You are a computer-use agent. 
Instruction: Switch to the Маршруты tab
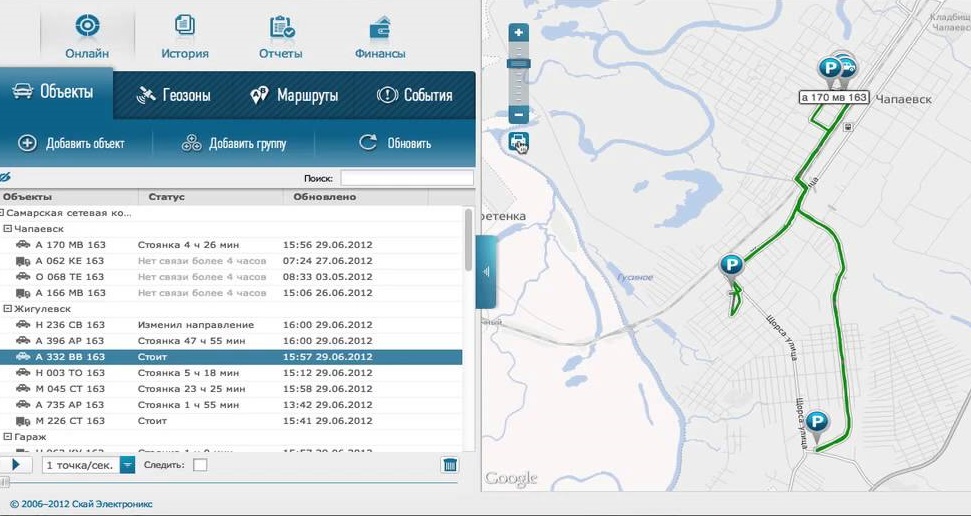pos(294,95)
